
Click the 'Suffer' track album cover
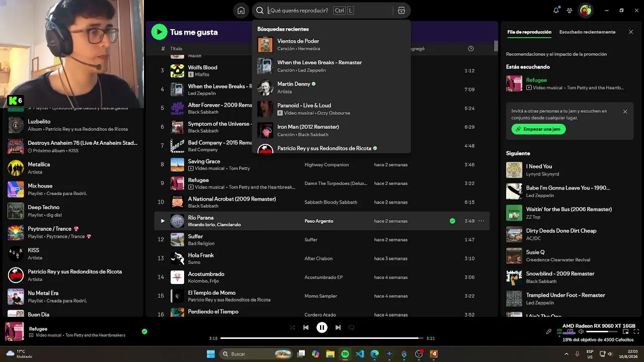177,240
